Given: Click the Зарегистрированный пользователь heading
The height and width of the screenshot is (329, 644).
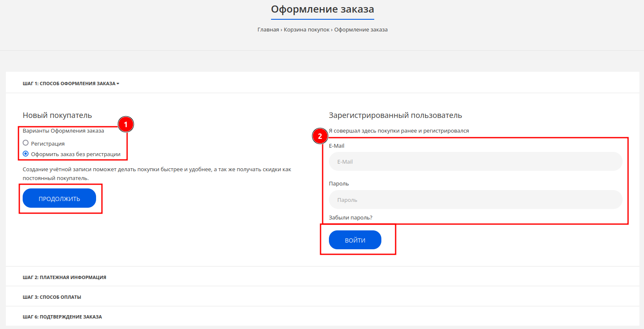Looking at the screenshot, I should click(395, 115).
